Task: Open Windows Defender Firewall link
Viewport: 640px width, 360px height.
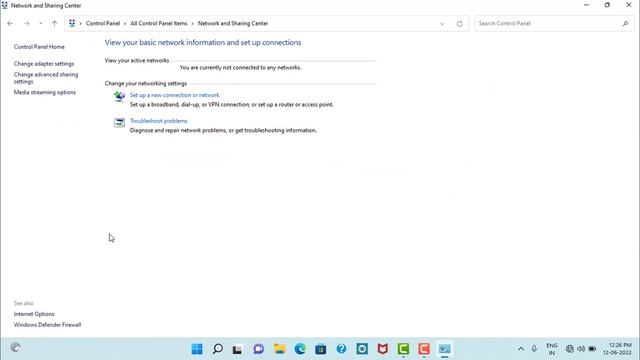Action: point(47,325)
